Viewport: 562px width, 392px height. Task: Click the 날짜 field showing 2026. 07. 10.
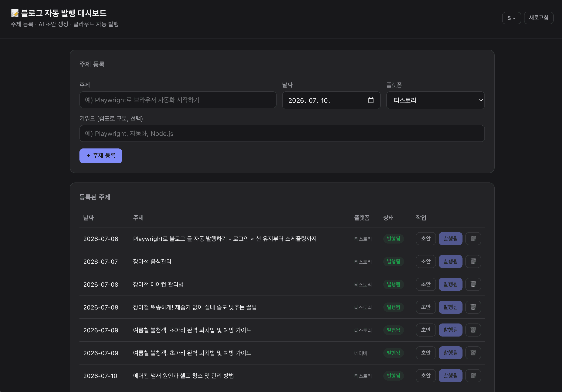331,100
